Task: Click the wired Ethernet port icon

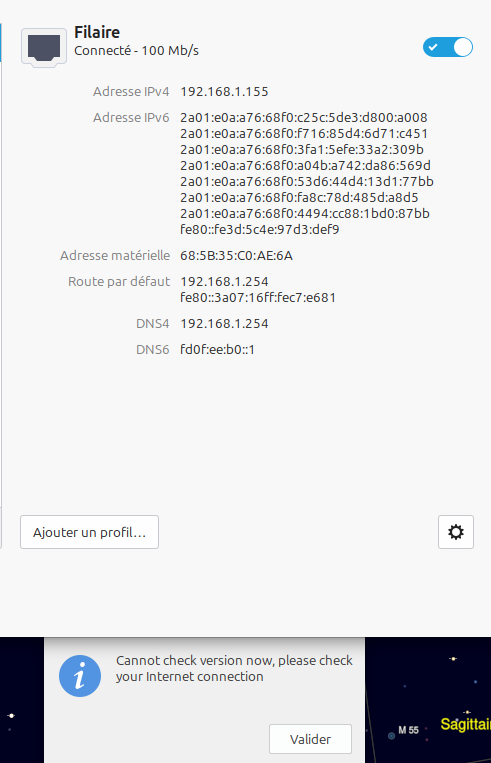Action: (44, 48)
